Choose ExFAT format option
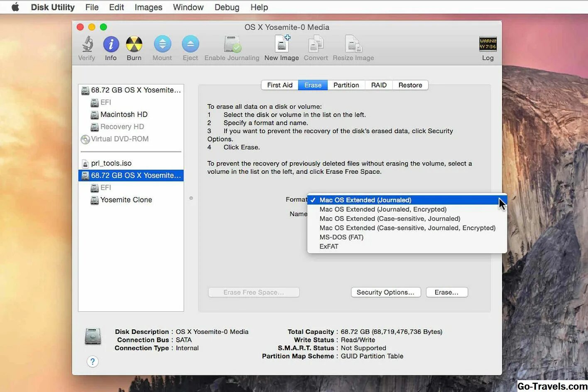This screenshot has width=588, height=392. 407,246
